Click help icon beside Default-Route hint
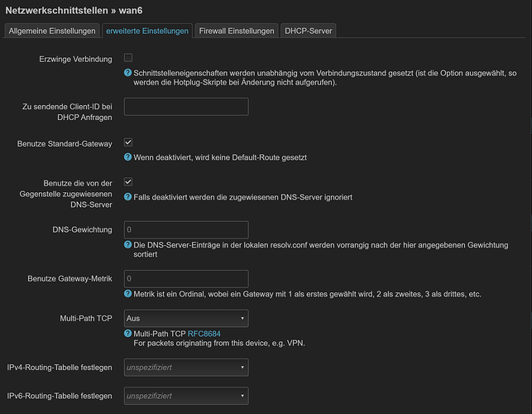 click(127, 156)
